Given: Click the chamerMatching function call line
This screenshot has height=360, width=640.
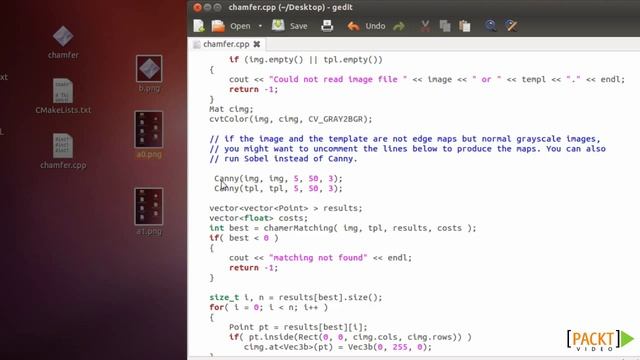Looking at the screenshot, I should (x=343, y=228).
